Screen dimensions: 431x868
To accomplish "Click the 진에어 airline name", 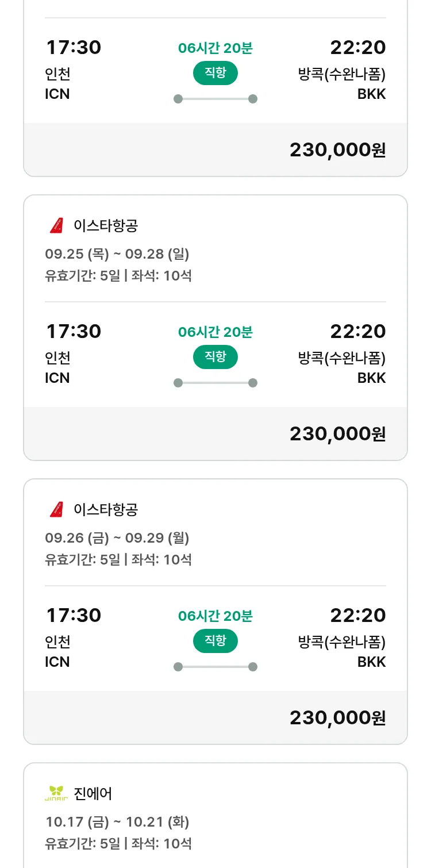I will point(93,794).
